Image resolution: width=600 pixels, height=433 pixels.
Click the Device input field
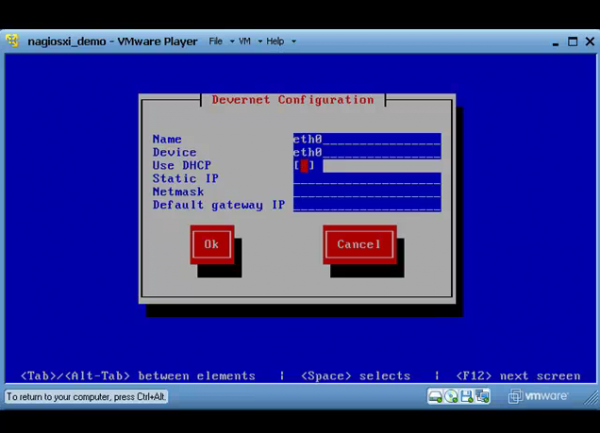click(366, 152)
